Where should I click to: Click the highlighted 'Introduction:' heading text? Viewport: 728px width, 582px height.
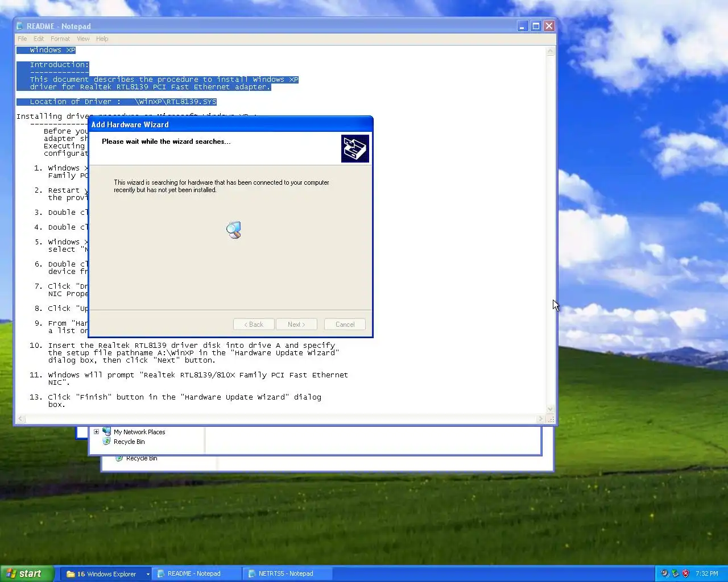(x=59, y=65)
